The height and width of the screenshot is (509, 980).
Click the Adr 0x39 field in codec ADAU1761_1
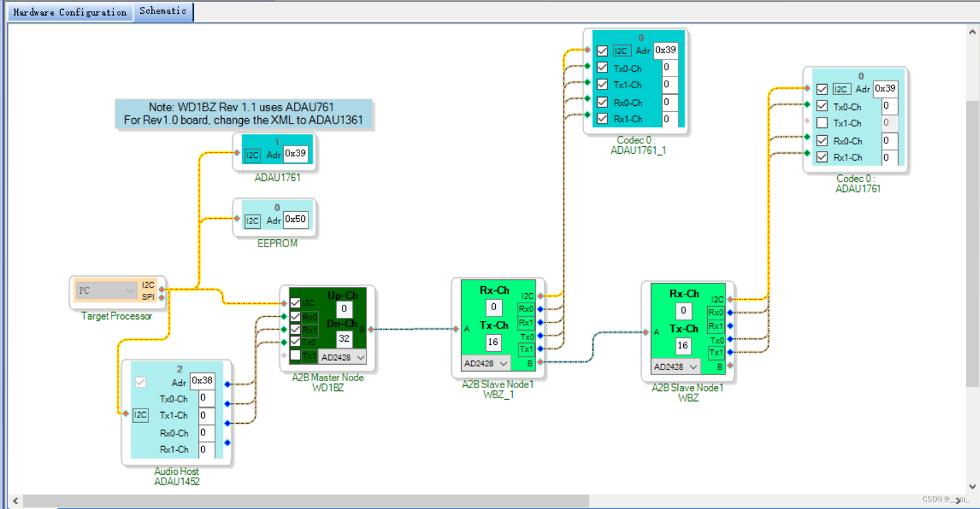[x=665, y=50]
